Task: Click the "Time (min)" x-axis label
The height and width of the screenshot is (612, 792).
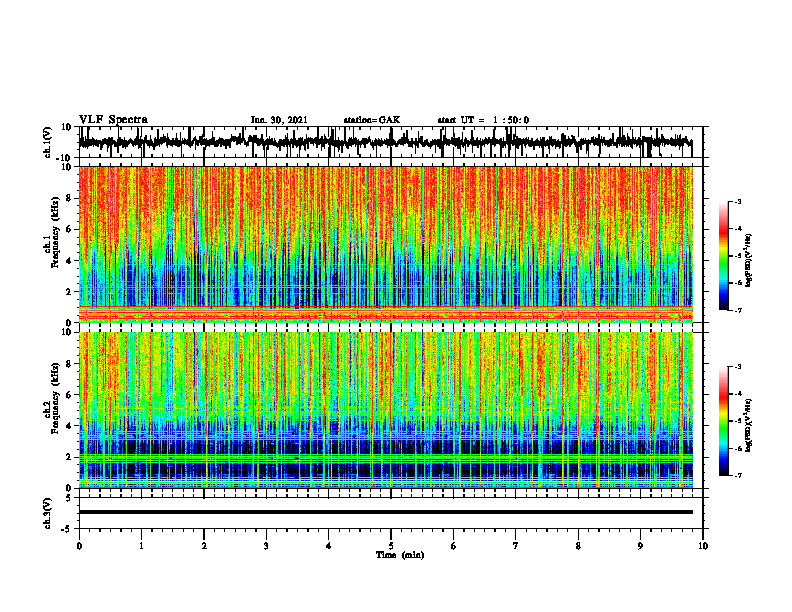Action: [x=400, y=555]
